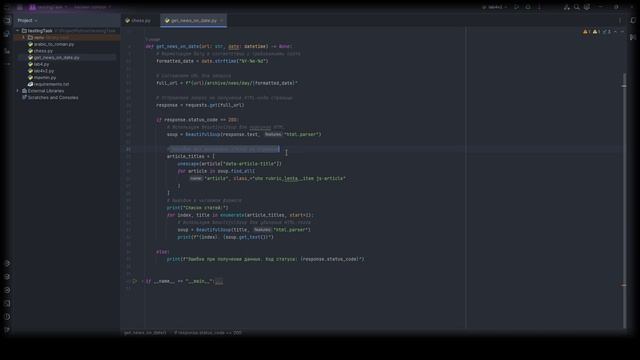The height and width of the screenshot is (360, 640).
Task: Switch to the chess.py editor tab
Action: [x=138, y=20]
